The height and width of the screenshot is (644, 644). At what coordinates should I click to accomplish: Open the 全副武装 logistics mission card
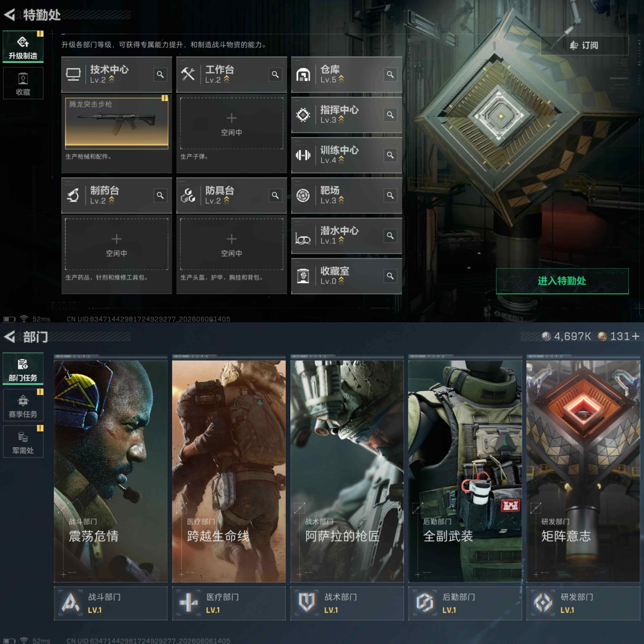click(x=465, y=471)
